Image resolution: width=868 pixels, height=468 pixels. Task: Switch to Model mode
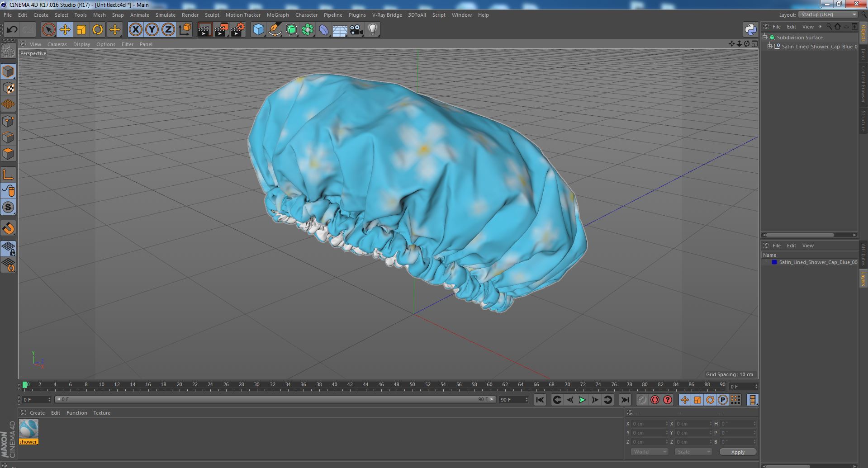point(8,71)
